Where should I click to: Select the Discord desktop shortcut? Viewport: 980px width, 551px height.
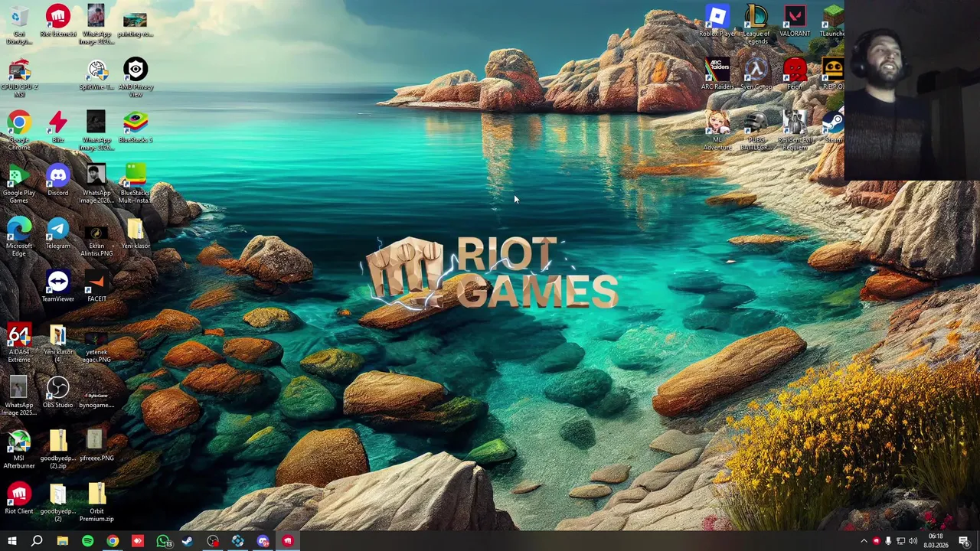pyautogui.click(x=58, y=180)
